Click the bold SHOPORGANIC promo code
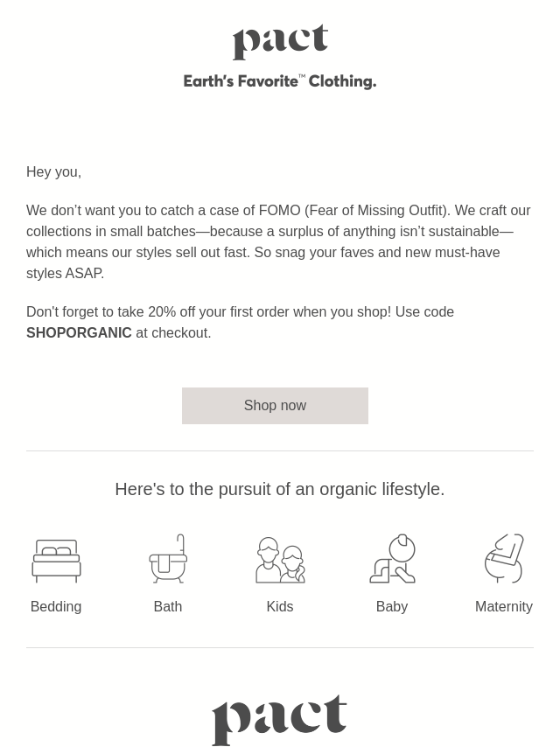Screen dimensions: 560x747 [x=79, y=332]
